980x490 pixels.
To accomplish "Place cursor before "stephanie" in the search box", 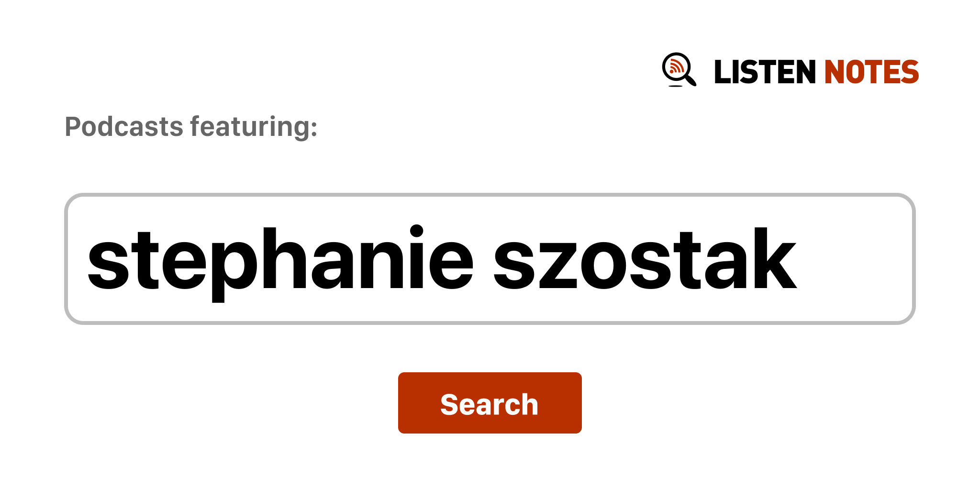I will coord(87,259).
